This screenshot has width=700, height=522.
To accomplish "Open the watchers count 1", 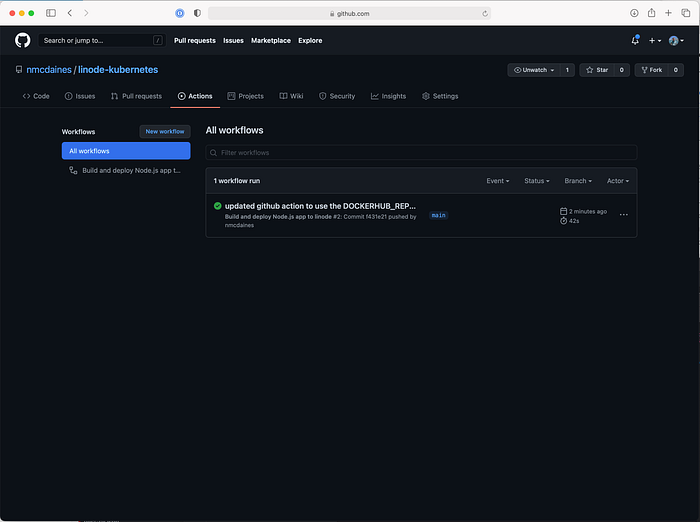I will (567, 70).
